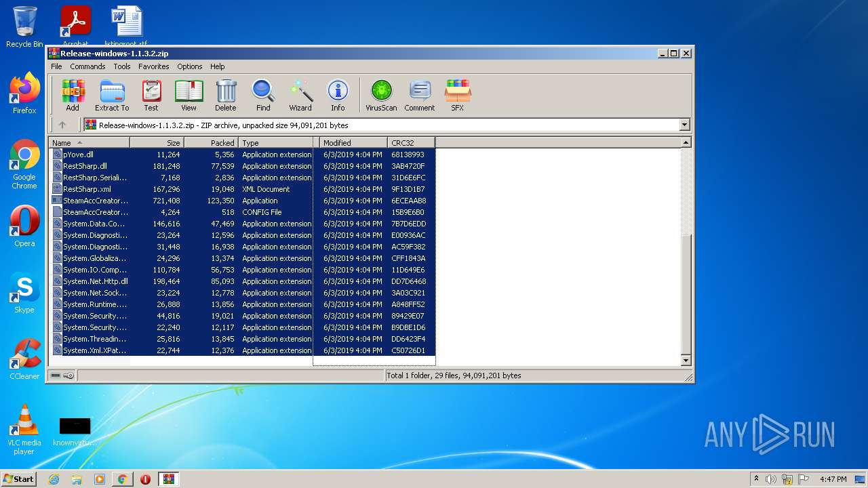Sort by the CRC32 column header
Viewport: 868px width, 488px height.
point(411,142)
